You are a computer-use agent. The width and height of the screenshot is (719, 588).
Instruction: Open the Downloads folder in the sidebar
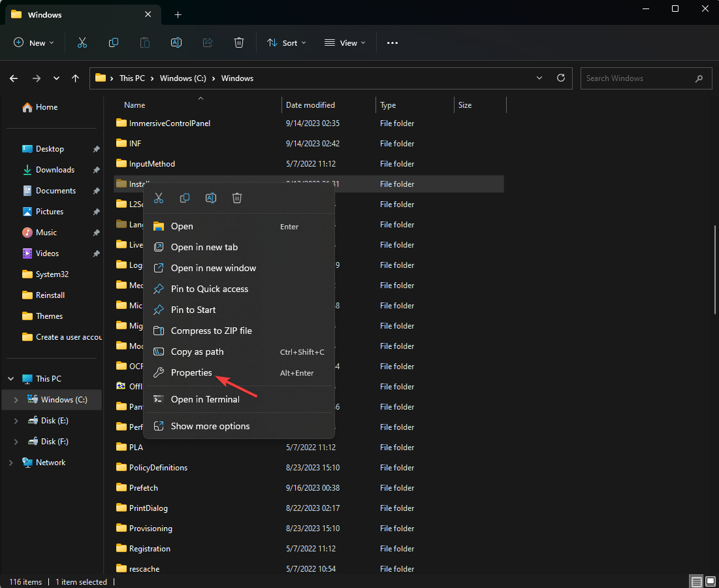click(x=55, y=170)
